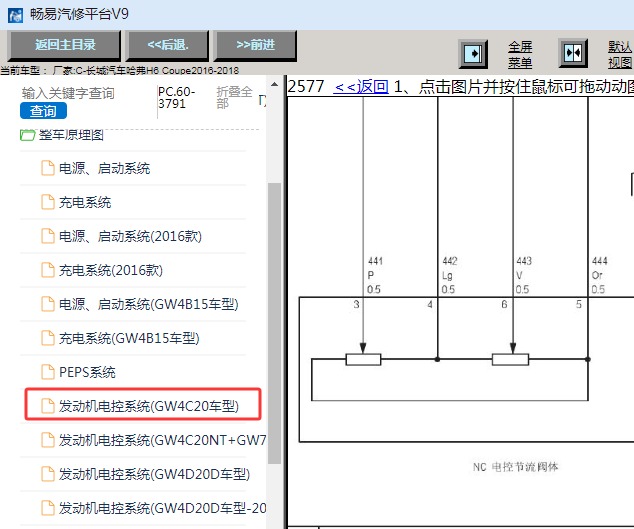Click the default view split icon
Image resolution: width=634 pixels, height=529 pixels.
tap(573, 53)
